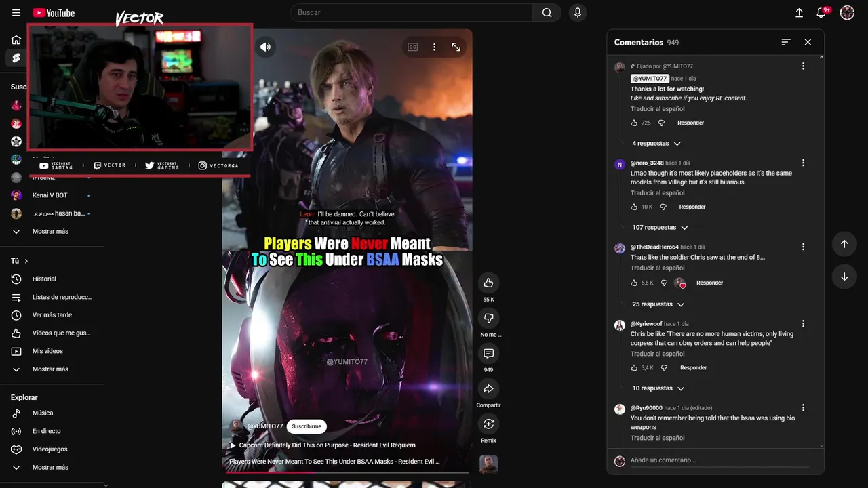Image resolution: width=868 pixels, height=488 pixels.
Task: Dislike the pinned YUMITO77 comment
Action: 661,123
